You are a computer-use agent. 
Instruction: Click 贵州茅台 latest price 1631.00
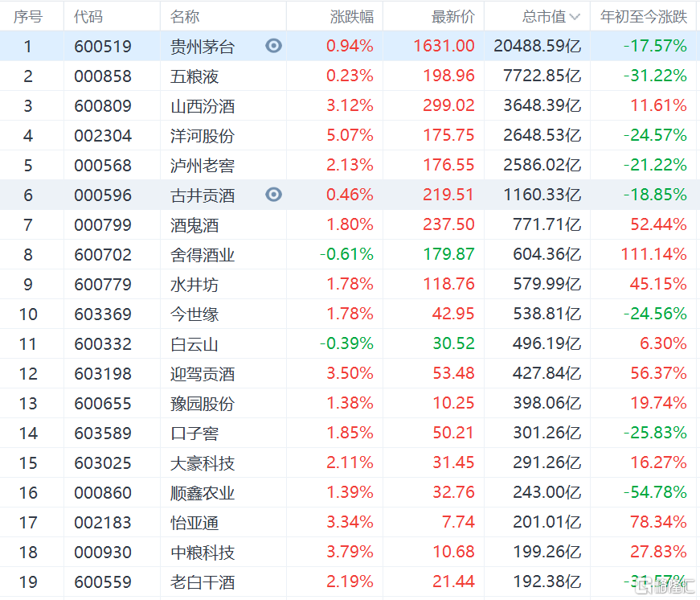click(x=444, y=46)
